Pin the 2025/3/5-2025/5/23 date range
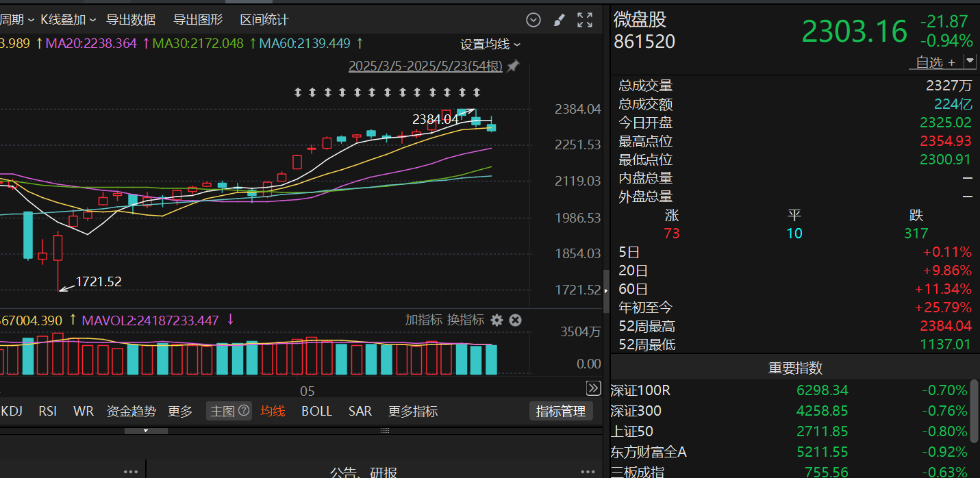The width and height of the screenshot is (980, 478). tap(513, 66)
